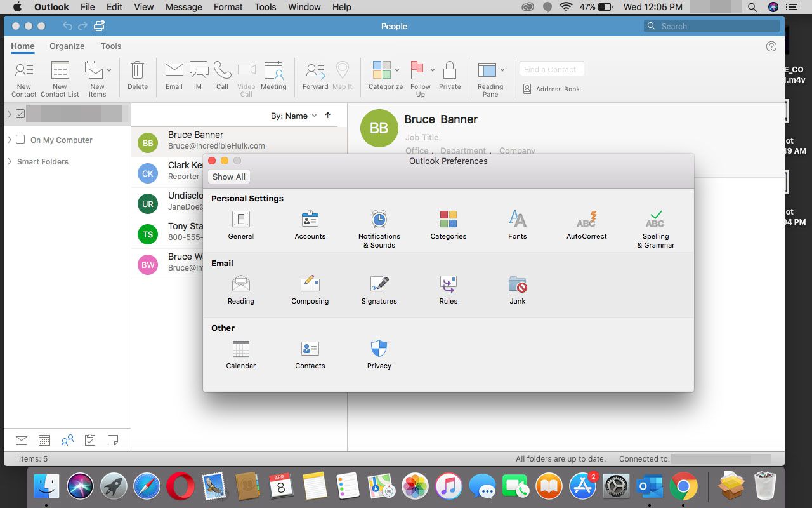Open Signatures preferences
The width and height of the screenshot is (812, 508).
point(379,290)
